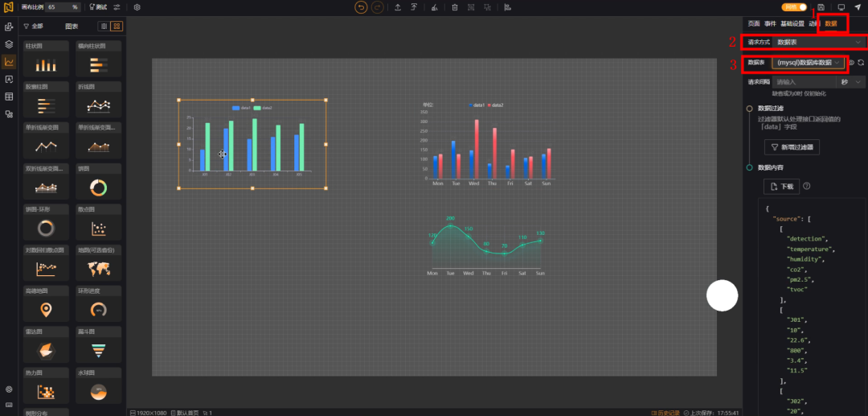
Task: Select the 柱状图 bar chart thumbnail
Action: point(46,59)
